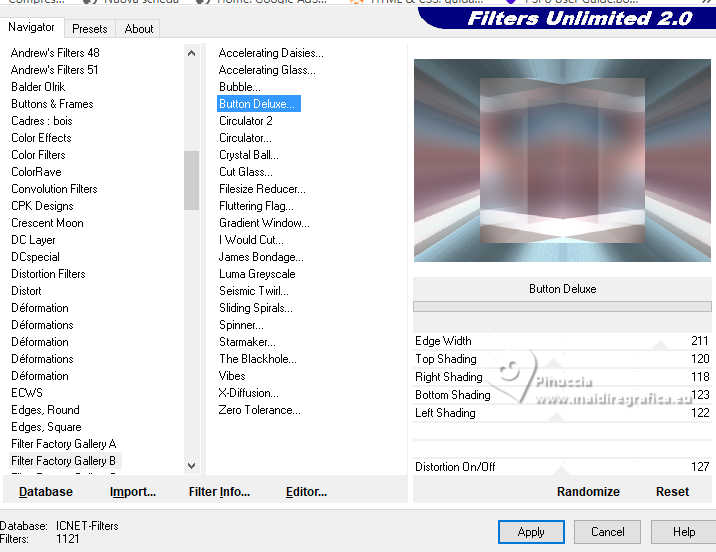Choose Circulator 2 filter

coord(246,121)
